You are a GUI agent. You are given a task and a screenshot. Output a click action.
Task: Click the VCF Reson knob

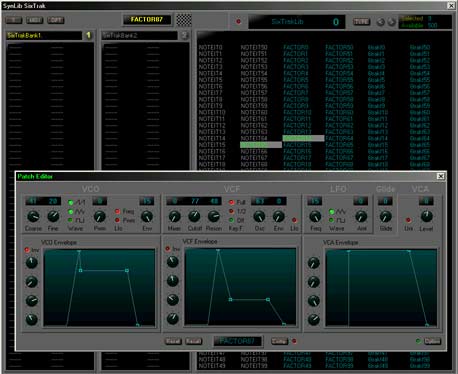coord(214,217)
